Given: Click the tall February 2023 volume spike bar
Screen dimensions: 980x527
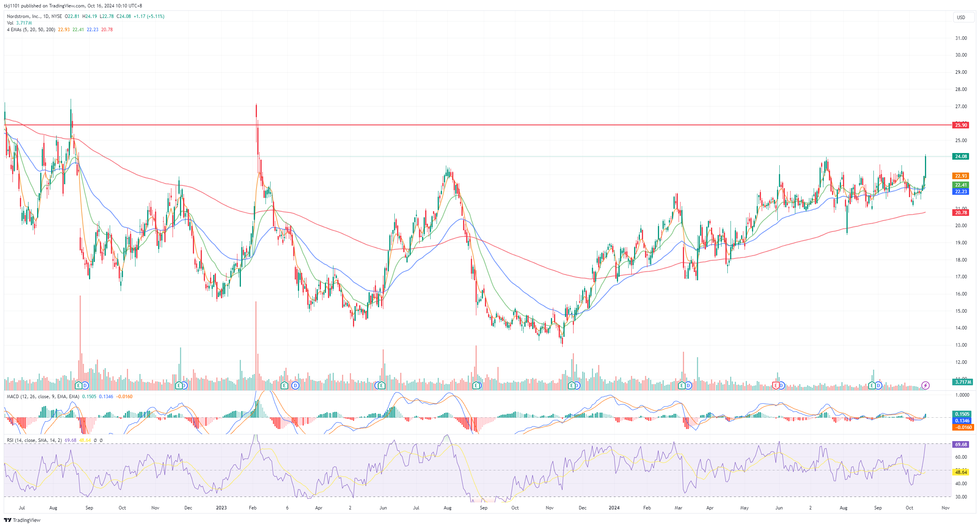Looking at the screenshot, I should [x=256, y=346].
